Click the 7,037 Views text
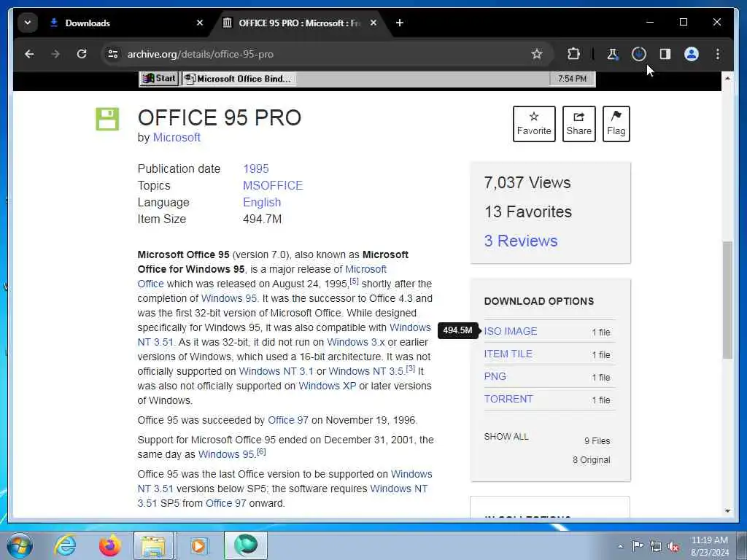 [527, 183]
